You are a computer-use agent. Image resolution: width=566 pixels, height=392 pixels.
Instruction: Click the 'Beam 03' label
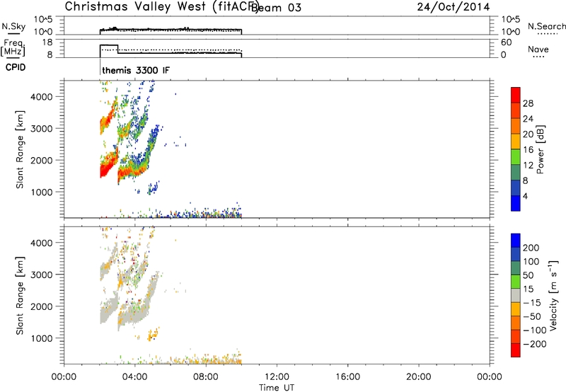pos(277,7)
